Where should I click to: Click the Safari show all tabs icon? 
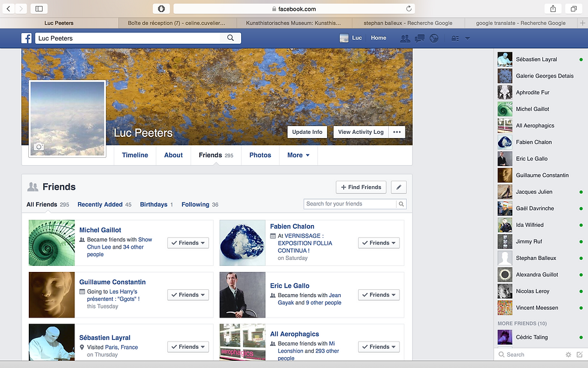point(574,8)
